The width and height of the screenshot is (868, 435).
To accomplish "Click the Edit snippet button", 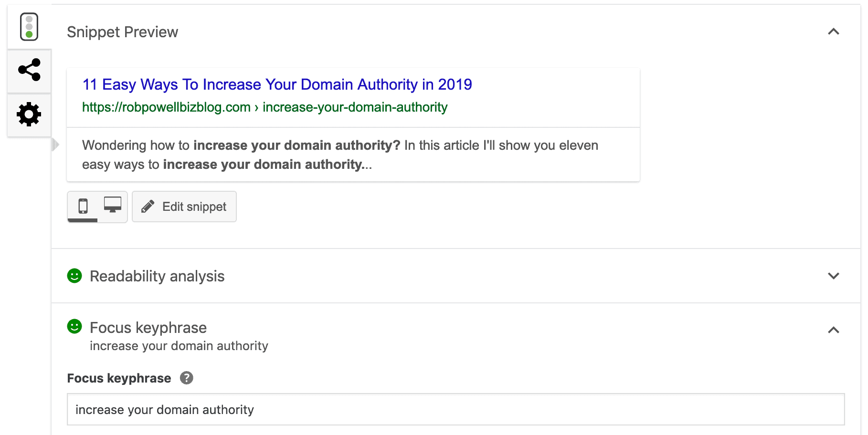I will 184,206.
